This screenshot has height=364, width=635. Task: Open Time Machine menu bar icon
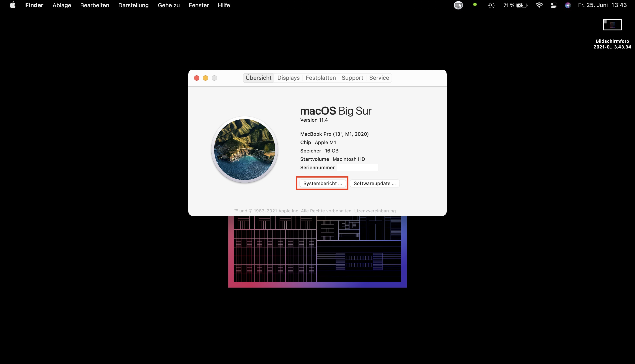[x=491, y=5]
